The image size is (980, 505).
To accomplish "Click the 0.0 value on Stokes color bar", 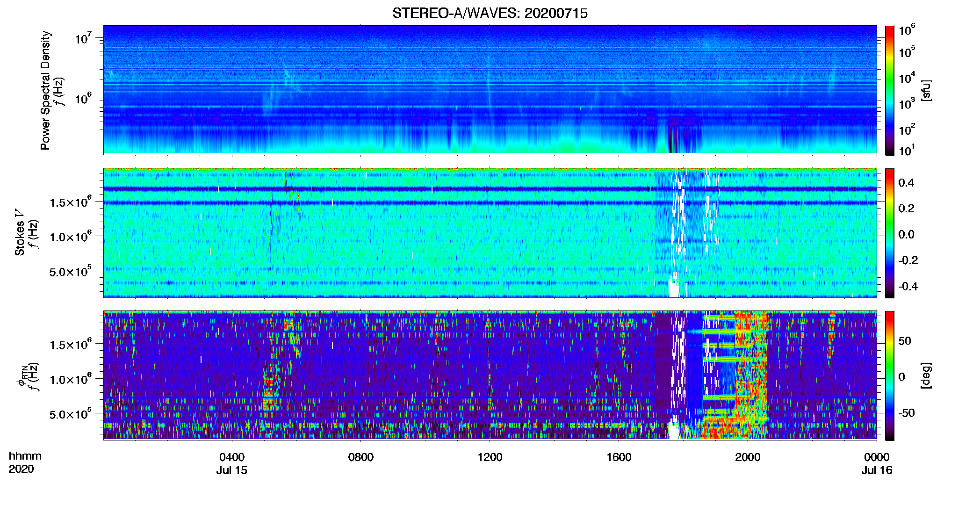I will (906, 234).
